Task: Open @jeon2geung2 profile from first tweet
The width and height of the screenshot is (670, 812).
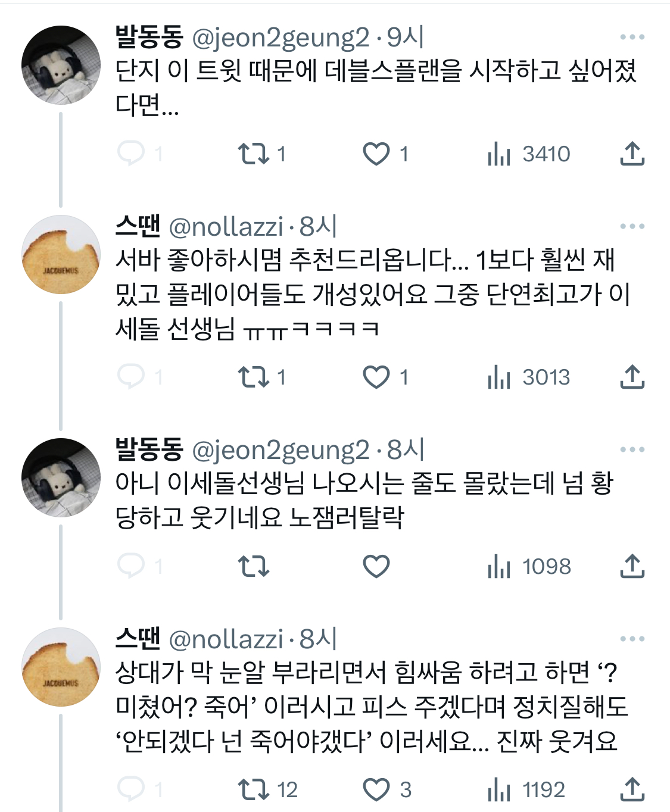Action: (281, 38)
